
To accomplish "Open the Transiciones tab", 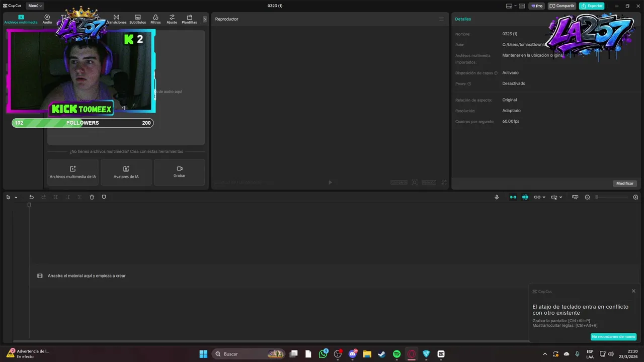I will 116,20.
